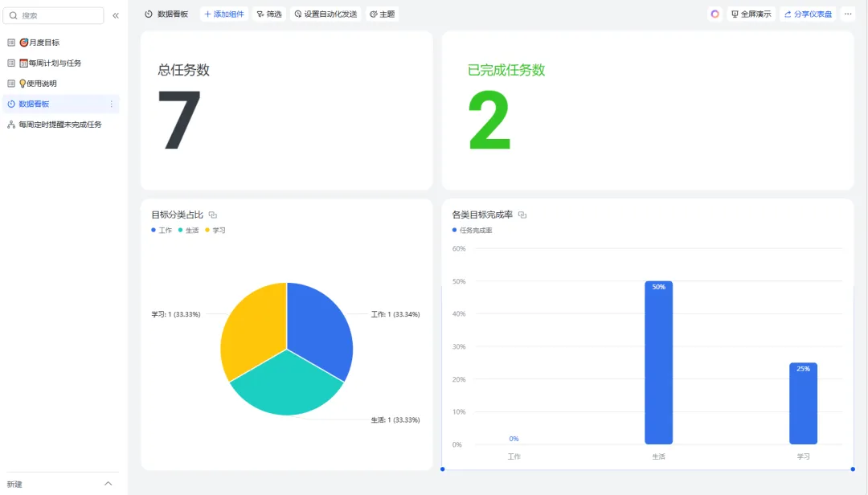This screenshot has height=495, width=868.
Task: Click the search magnifier icon
Action: [x=14, y=15]
